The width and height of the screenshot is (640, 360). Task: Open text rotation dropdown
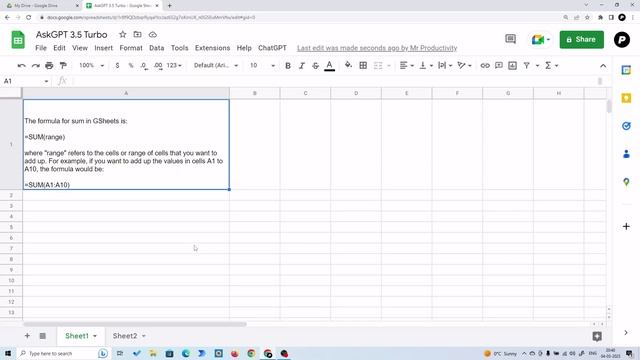click(464, 65)
